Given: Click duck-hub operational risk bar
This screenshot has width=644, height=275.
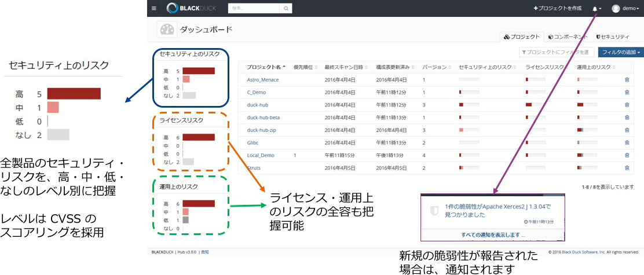Looking at the screenshot, I should point(587,105).
